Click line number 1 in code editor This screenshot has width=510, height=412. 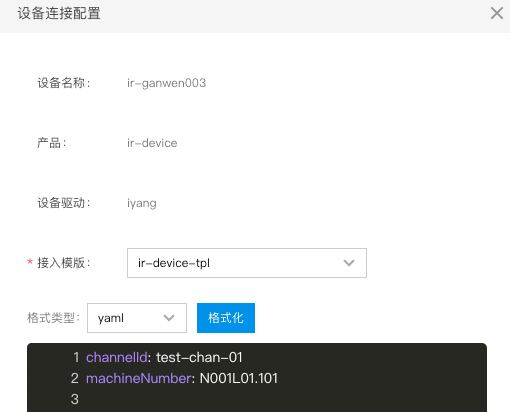[x=76, y=357]
